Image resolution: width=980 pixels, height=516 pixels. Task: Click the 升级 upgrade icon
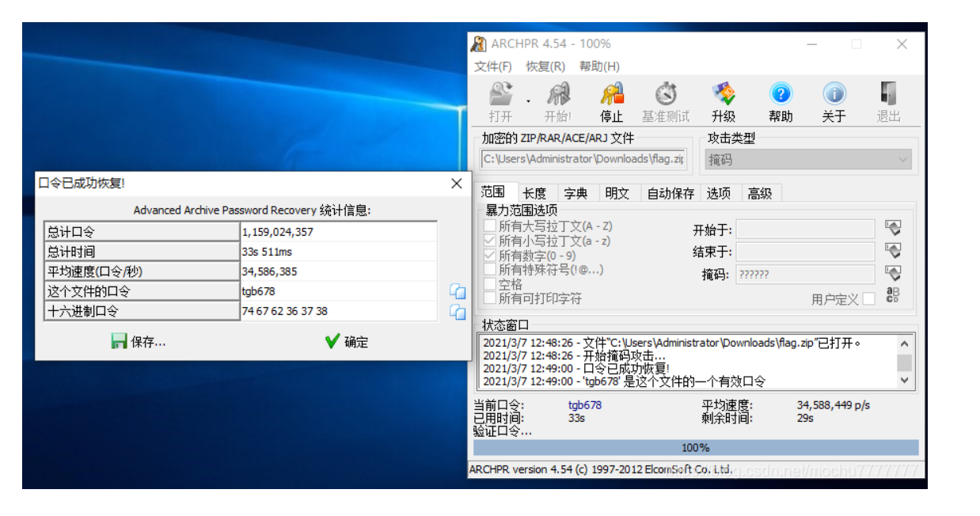(724, 102)
